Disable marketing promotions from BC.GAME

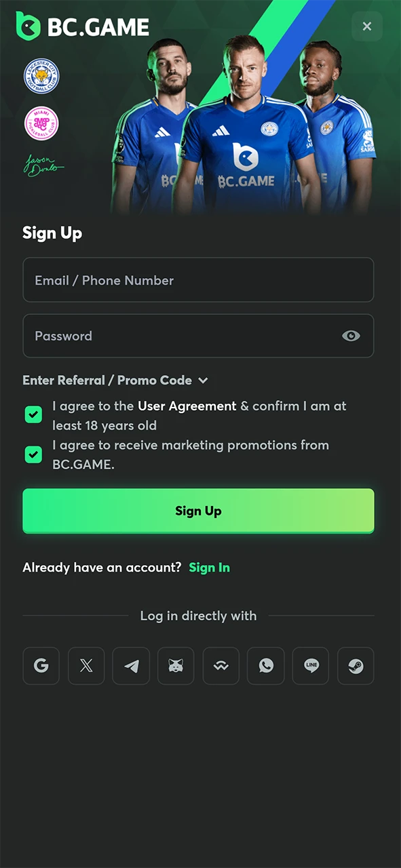coord(33,454)
